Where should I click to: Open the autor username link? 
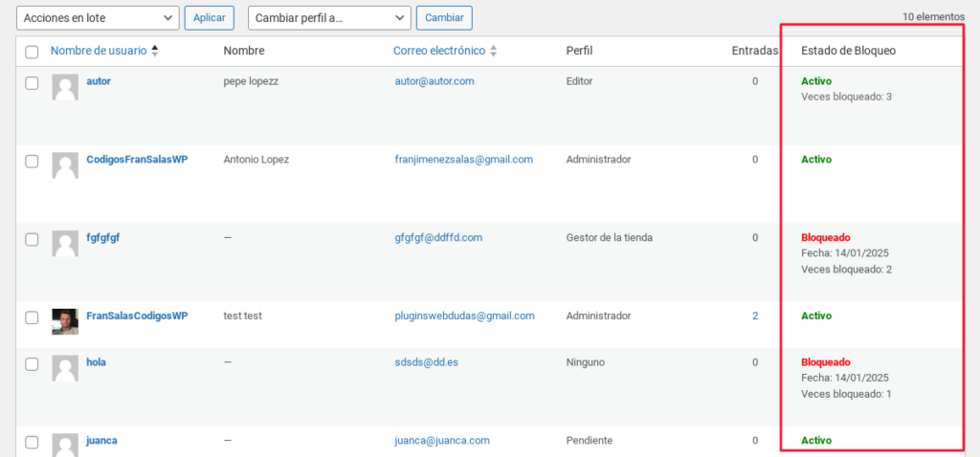(99, 81)
